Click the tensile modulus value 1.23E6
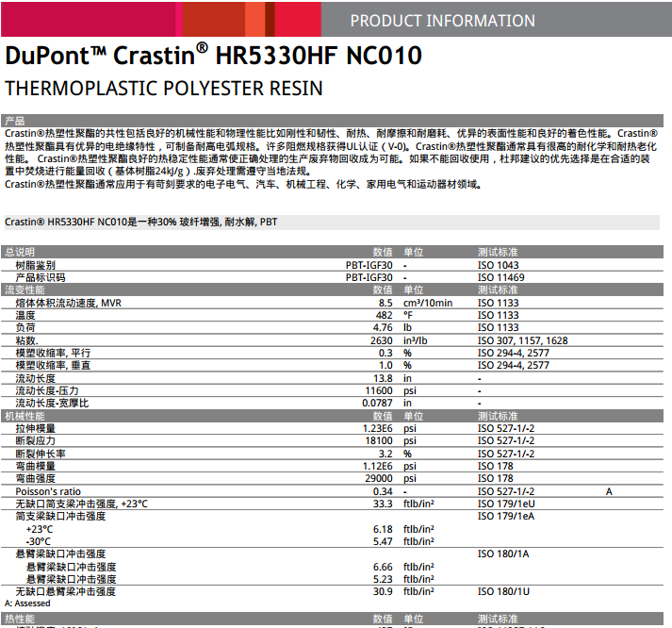 pos(378,428)
